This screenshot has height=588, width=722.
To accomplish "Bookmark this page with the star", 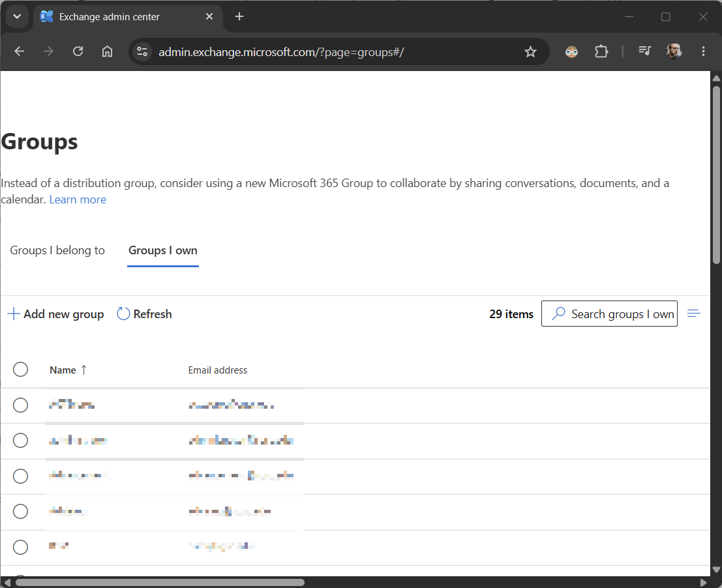I will coord(530,51).
